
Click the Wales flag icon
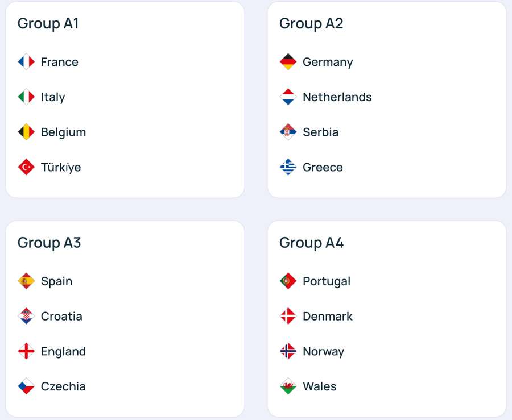[x=288, y=386]
